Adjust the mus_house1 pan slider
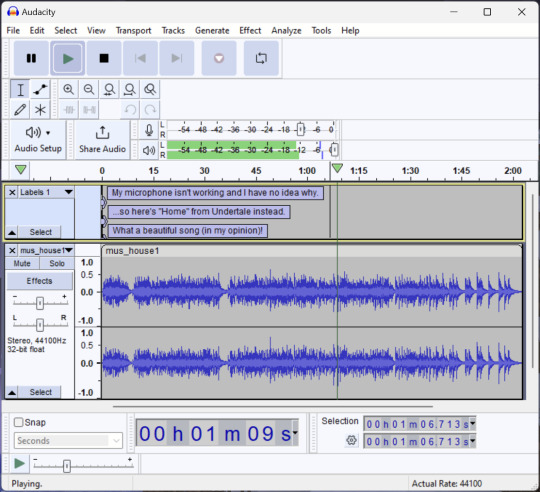The width and height of the screenshot is (540, 492). coord(40,324)
